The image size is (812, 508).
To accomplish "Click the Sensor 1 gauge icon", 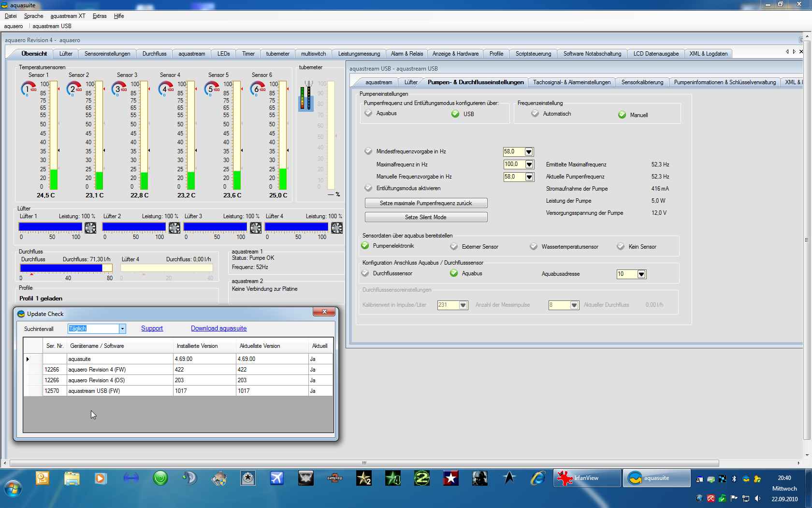I will click(x=28, y=89).
